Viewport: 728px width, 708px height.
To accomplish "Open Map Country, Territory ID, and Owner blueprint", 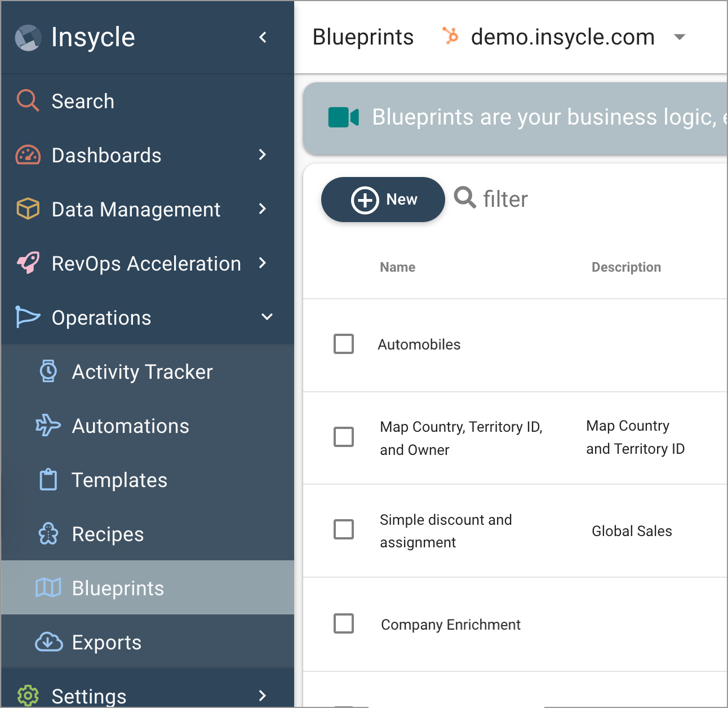I will coord(461,438).
